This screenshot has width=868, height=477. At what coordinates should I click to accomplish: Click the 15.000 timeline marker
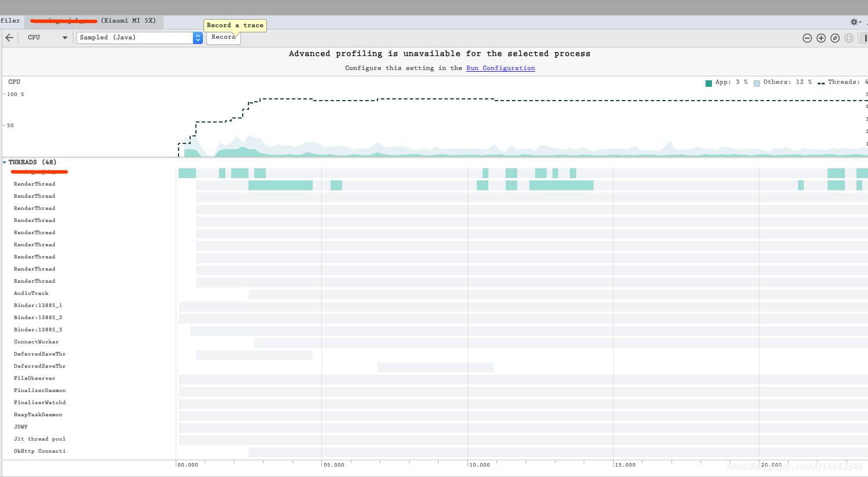625,465
